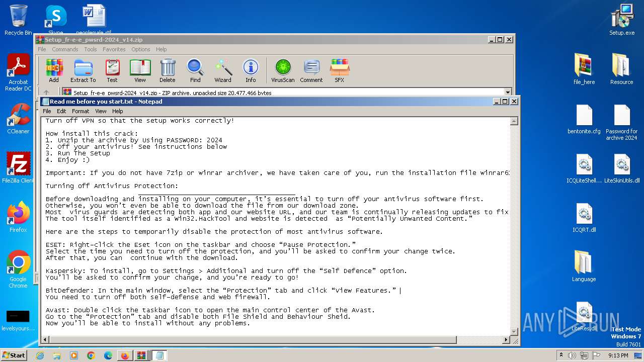Click the SFX icon in WinRAR
The width and height of the screenshot is (644, 362).
(x=340, y=71)
